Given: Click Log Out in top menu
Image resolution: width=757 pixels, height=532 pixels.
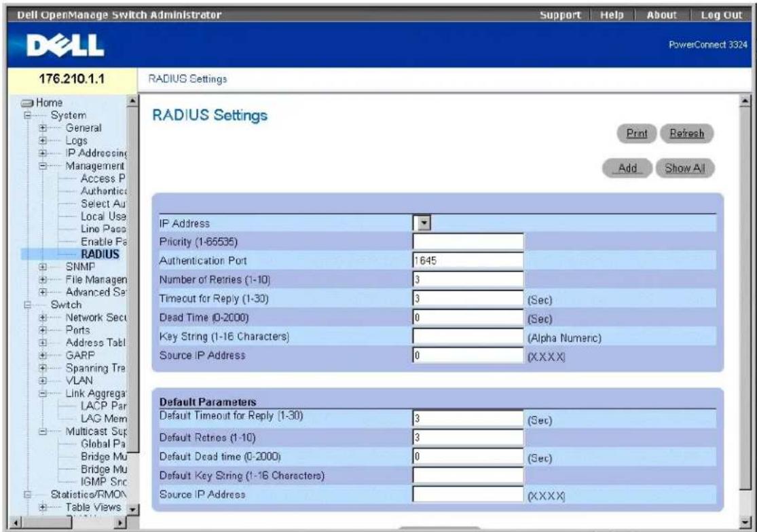Looking at the screenshot, I should click(x=721, y=15).
